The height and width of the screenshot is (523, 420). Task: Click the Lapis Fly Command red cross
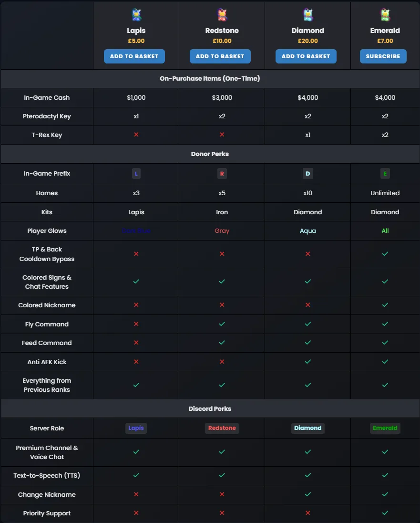136,324
